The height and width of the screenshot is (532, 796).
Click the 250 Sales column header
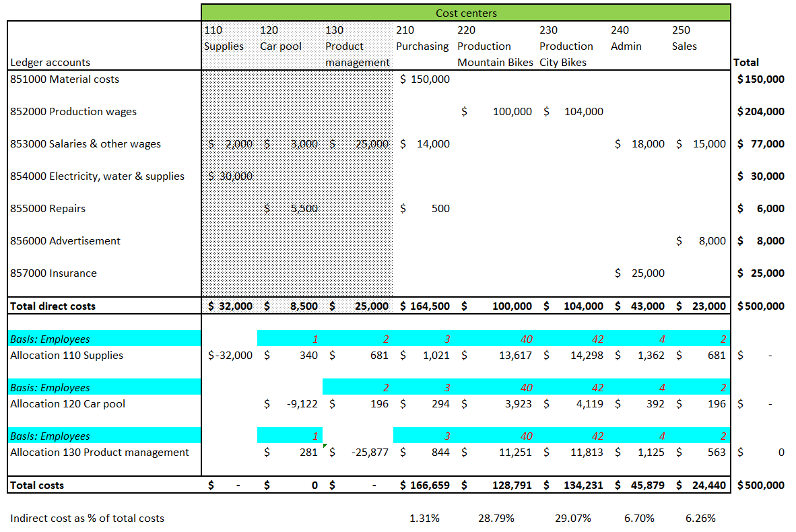pyautogui.click(x=685, y=38)
